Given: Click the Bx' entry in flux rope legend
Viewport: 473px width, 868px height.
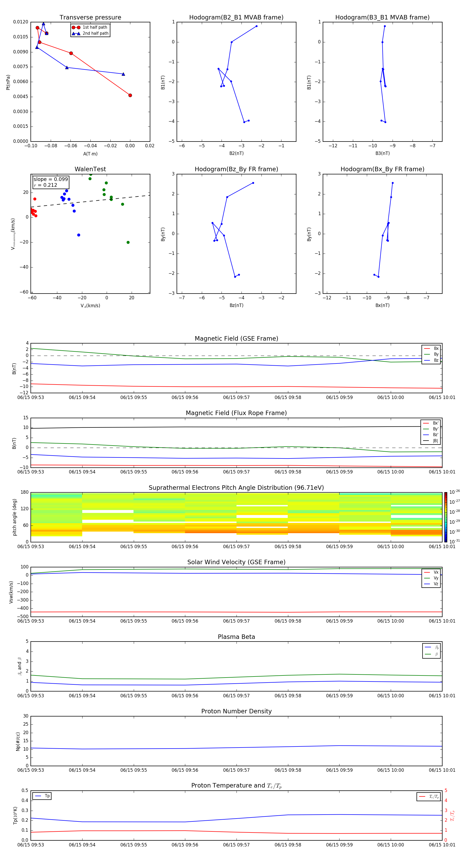Looking at the screenshot, I should point(431,423).
